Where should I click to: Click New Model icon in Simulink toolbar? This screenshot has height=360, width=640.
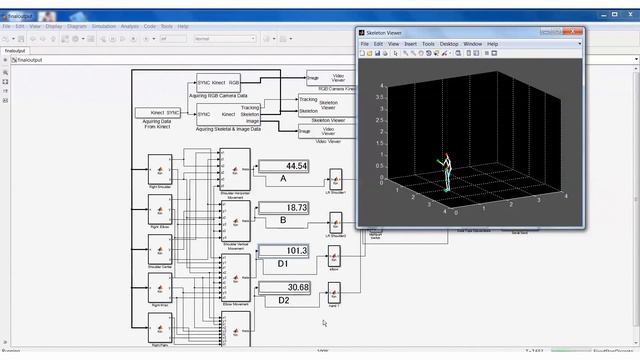tap(6, 39)
